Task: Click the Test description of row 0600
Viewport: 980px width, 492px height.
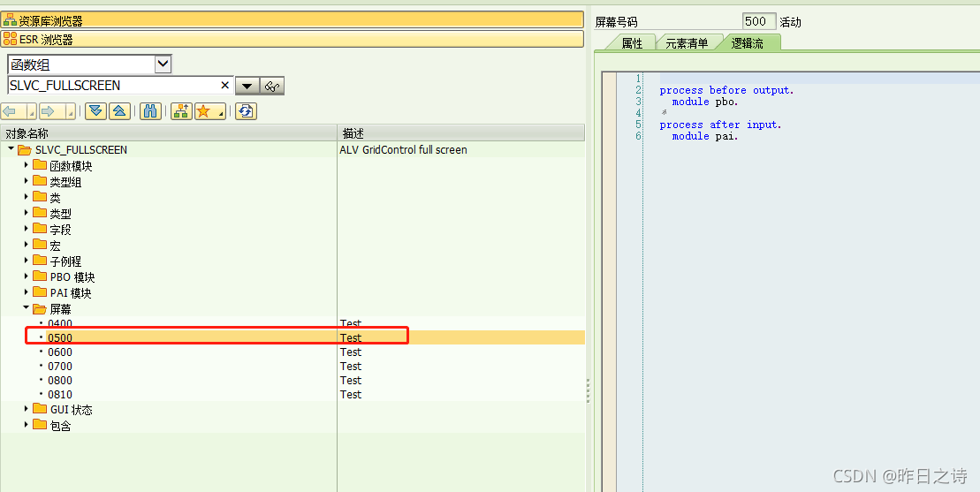Action: coord(351,352)
